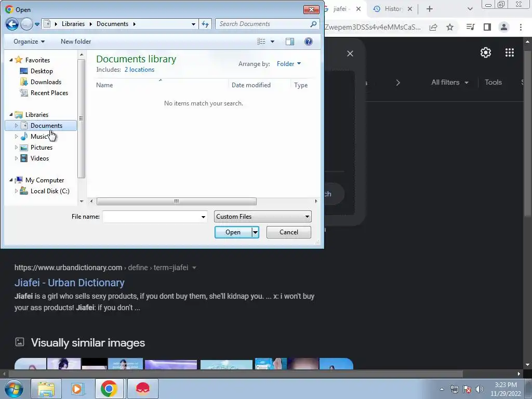
Task: Click the File name input field
Action: (152, 217)
